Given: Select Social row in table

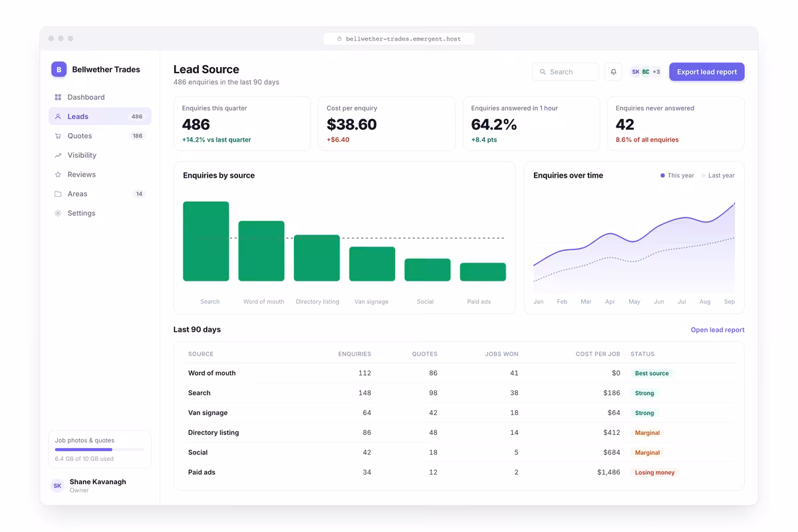Looking at the screenshot, I should 459,452.
